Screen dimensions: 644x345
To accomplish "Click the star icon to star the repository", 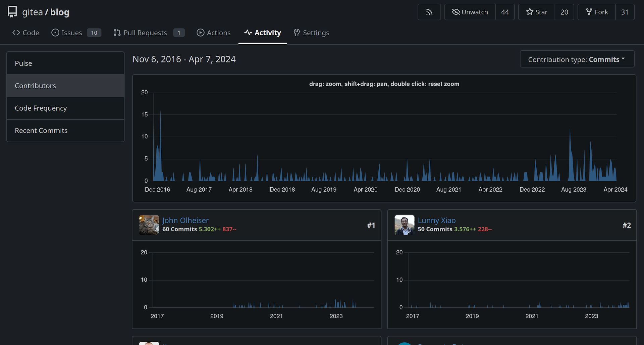I will pyautogui.click(x=529, y=12).
